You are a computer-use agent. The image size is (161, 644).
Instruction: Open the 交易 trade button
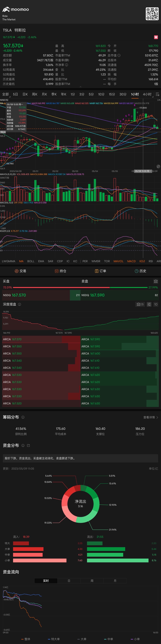click(20, 271)
